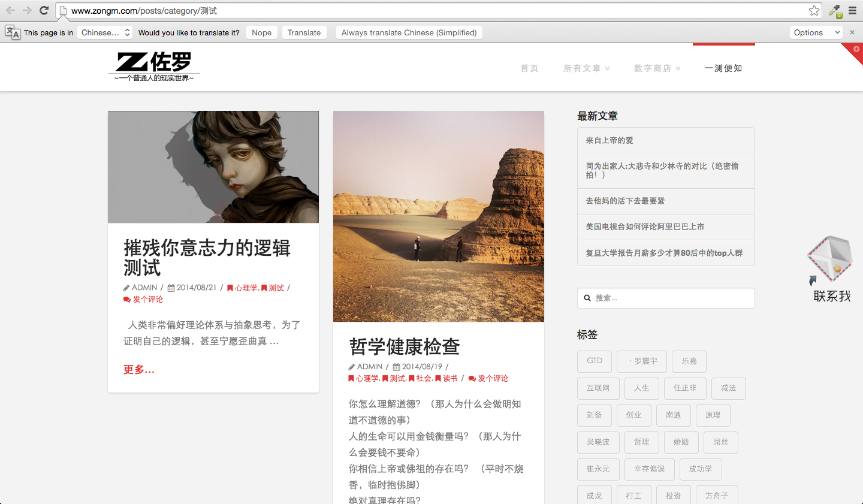Expand the 数字商店 menu
The height and width of the screenshot is (504, 863).
[x=657, y=68]
